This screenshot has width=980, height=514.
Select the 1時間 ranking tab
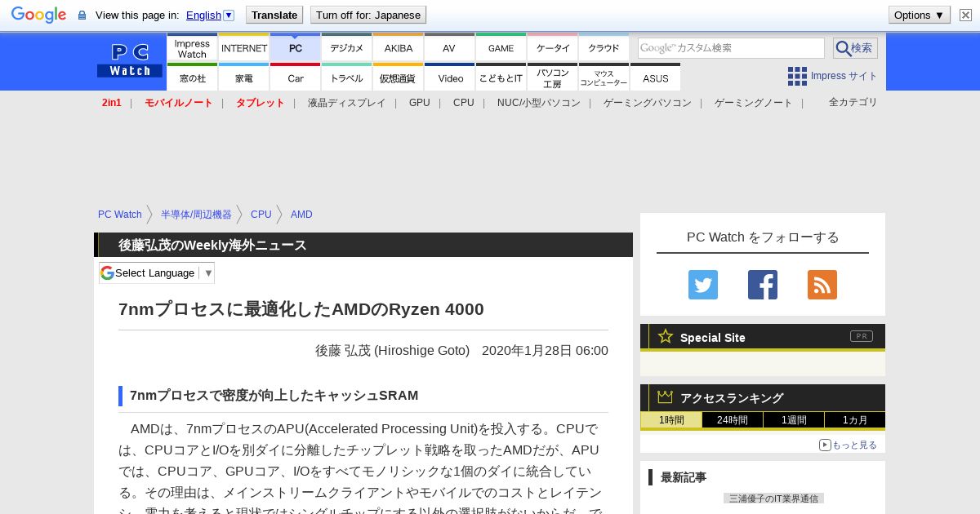[x=671, y=420]
